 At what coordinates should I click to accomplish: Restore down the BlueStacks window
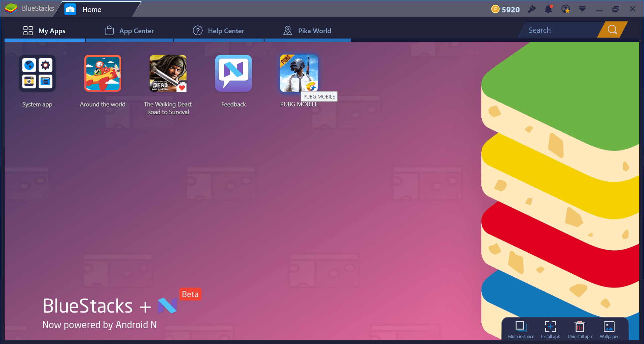pos(616,9)
